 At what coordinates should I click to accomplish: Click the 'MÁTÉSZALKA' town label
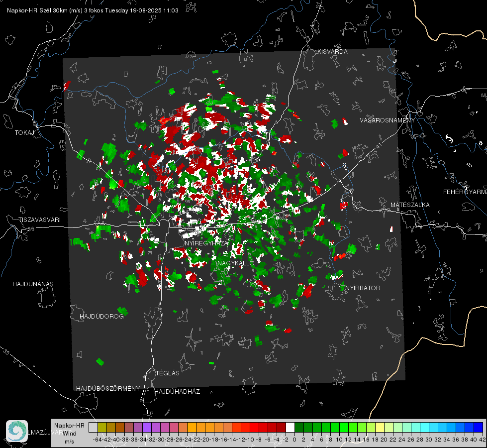click(410, 205)
